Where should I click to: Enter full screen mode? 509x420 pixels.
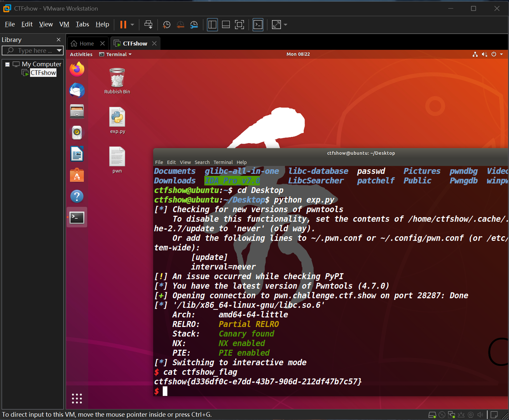(239, 25)
